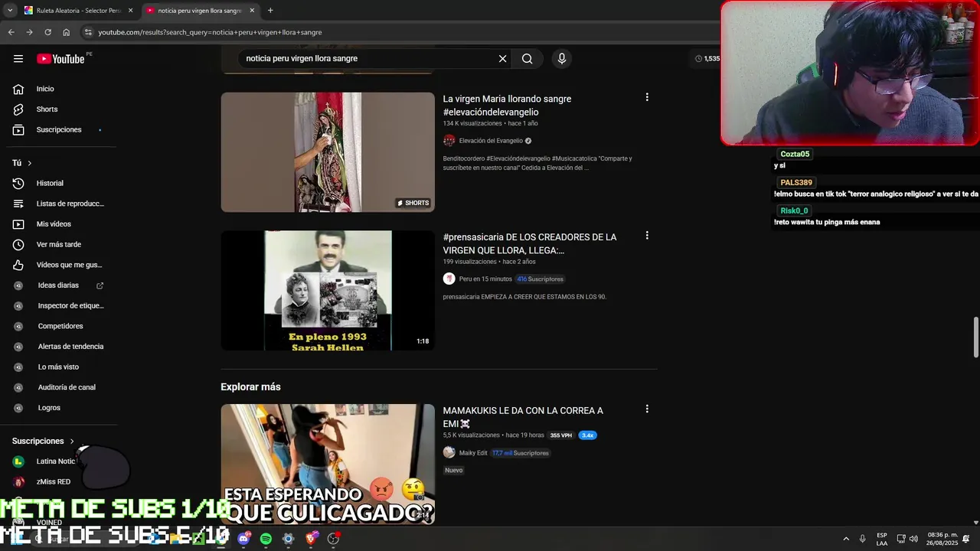Start voice search with the microphone
The width and height of the screenshot is (980, 551).
[x=562, y=59]
